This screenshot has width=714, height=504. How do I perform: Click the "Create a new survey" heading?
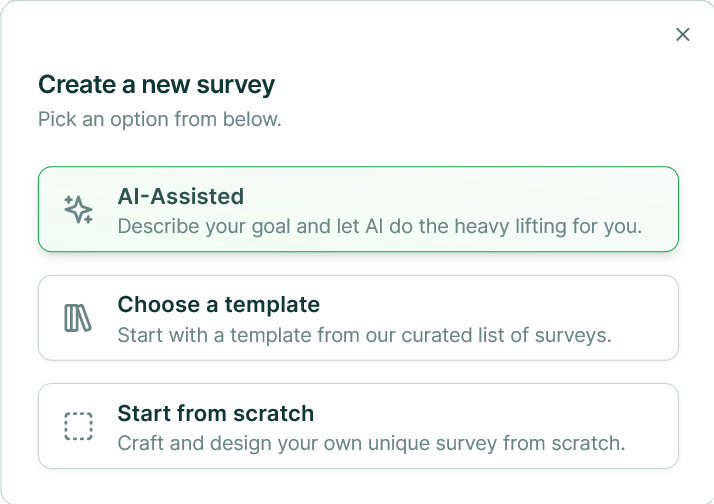coord(156,84)
